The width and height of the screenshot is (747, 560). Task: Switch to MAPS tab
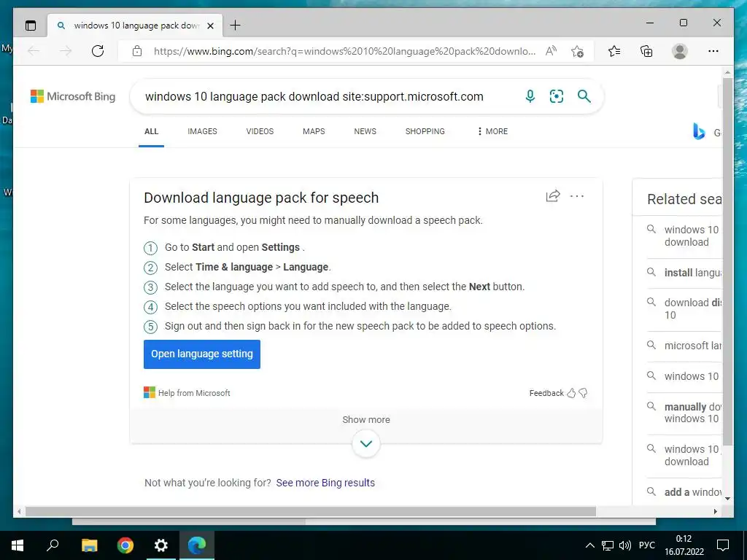point(314,131)
